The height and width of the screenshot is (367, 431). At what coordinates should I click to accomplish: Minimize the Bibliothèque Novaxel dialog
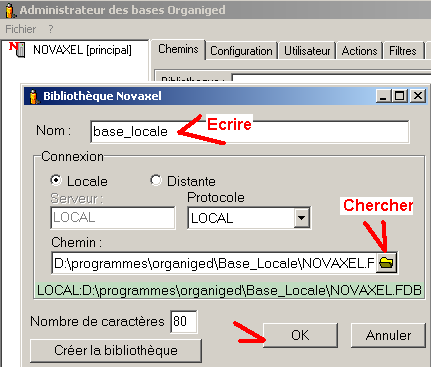pyautogui.click(x=383, y=96)
